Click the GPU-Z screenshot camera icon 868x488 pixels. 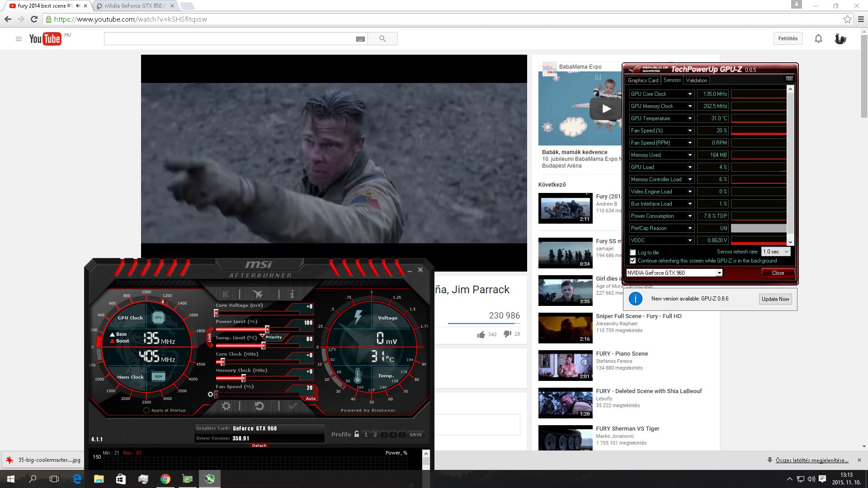click(789, 78)
